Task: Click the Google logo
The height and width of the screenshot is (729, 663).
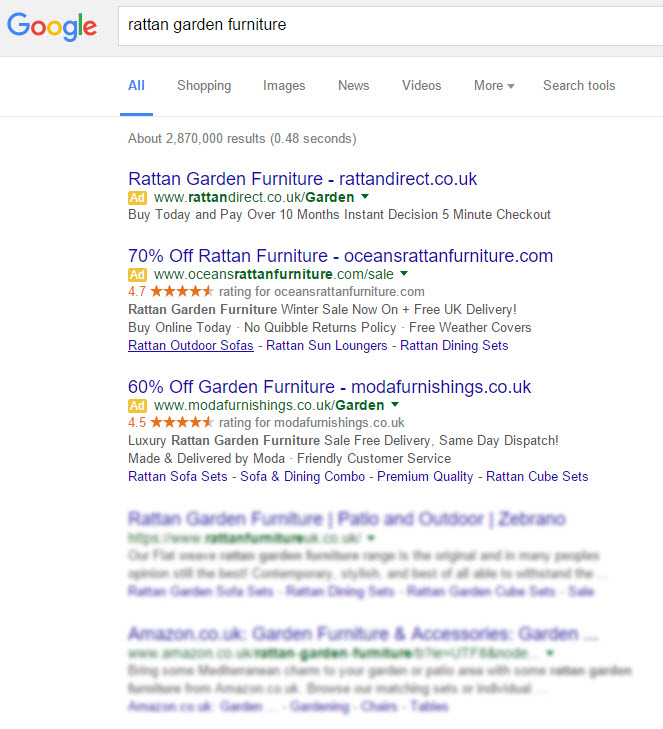Action: pos(52,26)
